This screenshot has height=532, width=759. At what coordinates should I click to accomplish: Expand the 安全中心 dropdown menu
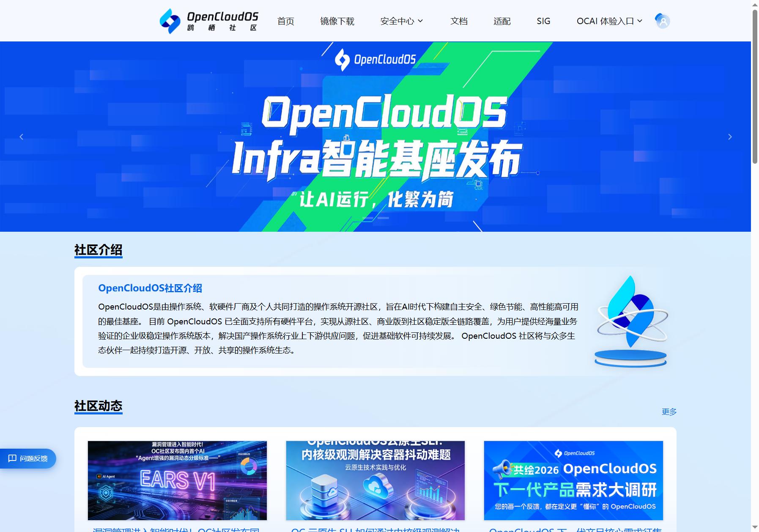click(x=402, y=21)
